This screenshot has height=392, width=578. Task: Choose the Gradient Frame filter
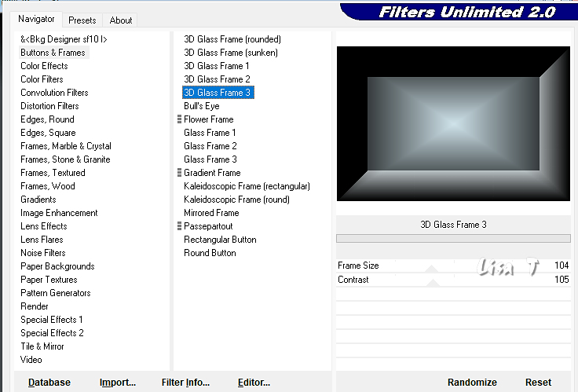pyautogui.click(x=212, y=173)
